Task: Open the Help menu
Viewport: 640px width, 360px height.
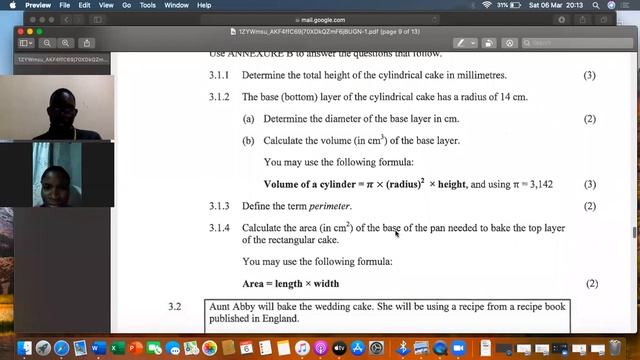Action: coord(204,5)
